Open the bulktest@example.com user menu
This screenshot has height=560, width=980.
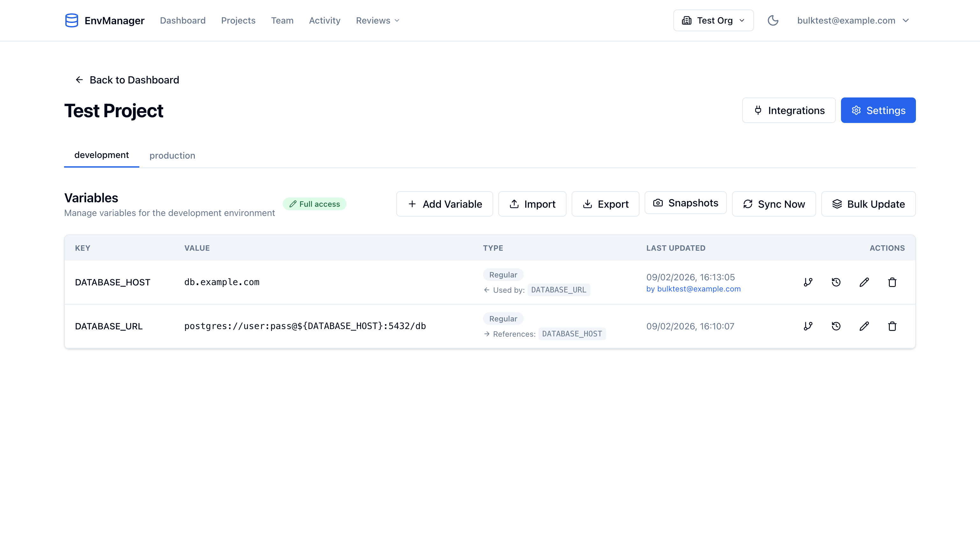[853, 20]
